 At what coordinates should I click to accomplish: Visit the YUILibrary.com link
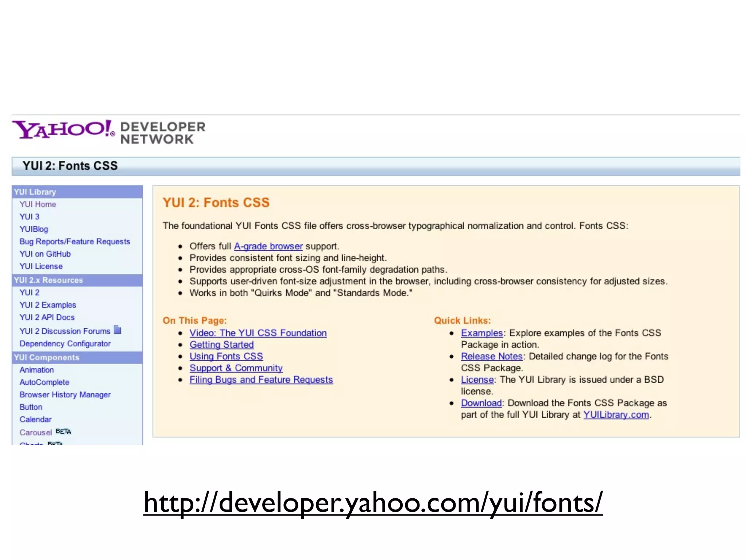point(616,415)
